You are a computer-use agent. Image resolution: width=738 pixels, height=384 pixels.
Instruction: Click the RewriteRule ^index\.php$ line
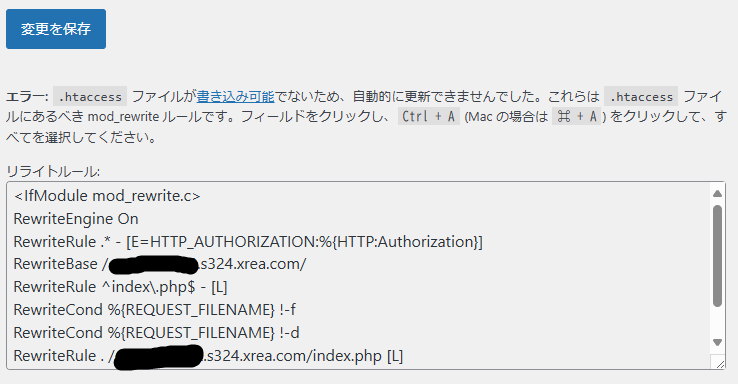tap(120, 287)
